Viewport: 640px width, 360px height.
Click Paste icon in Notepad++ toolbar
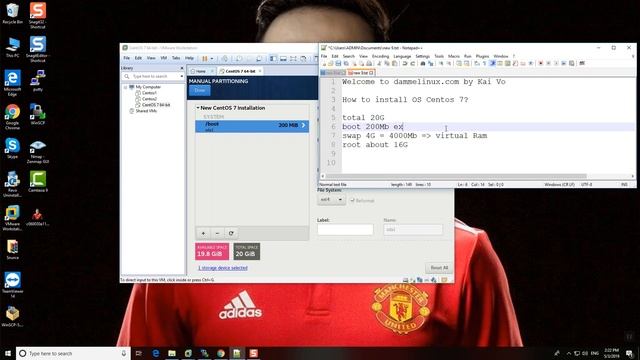pyautogui.click(x=395, y=64)
